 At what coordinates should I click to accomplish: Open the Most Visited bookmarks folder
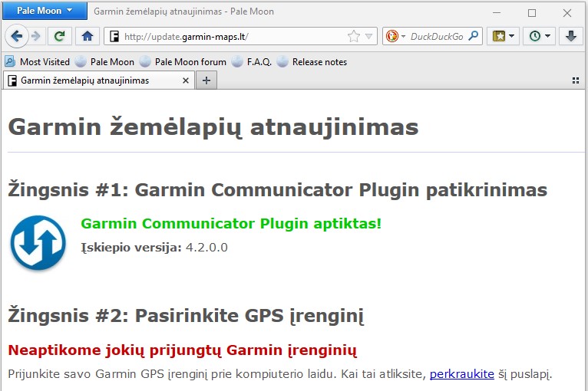(x=37, y=62)
